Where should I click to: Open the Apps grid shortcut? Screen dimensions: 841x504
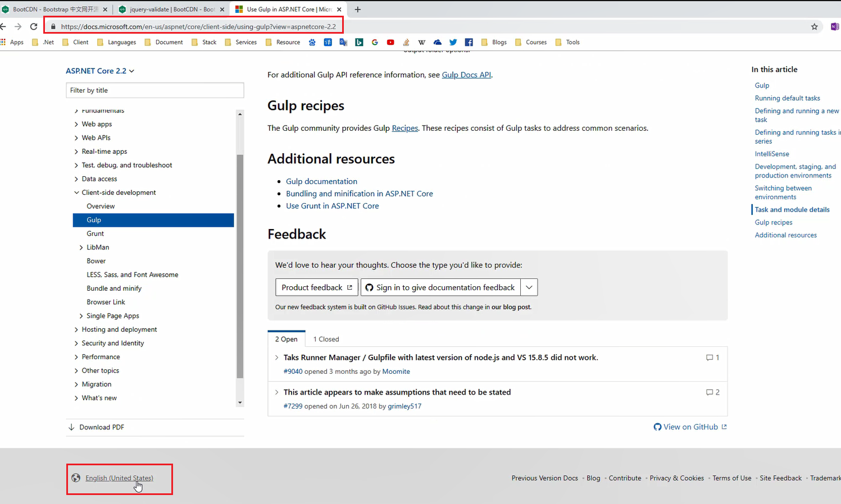pos(12,42)
